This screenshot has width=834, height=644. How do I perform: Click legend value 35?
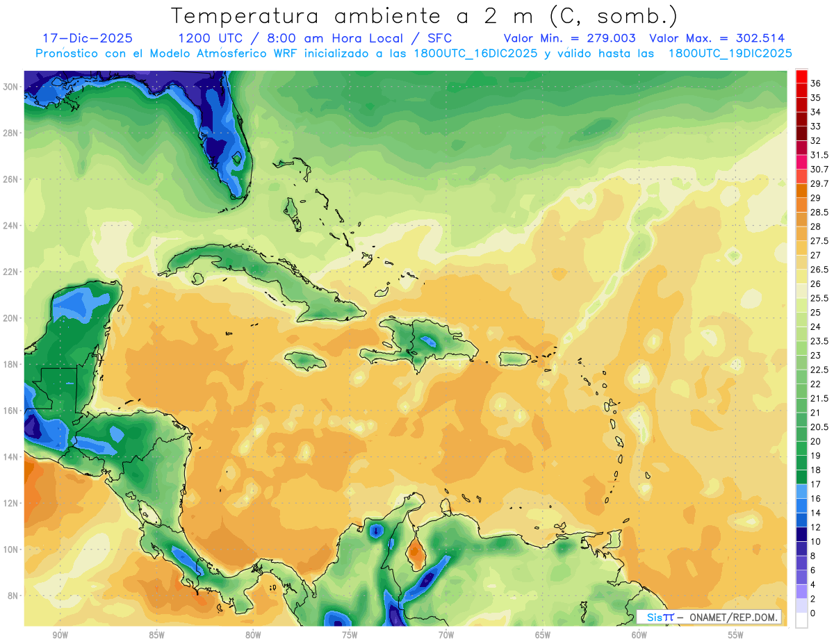tap(816, 98)
